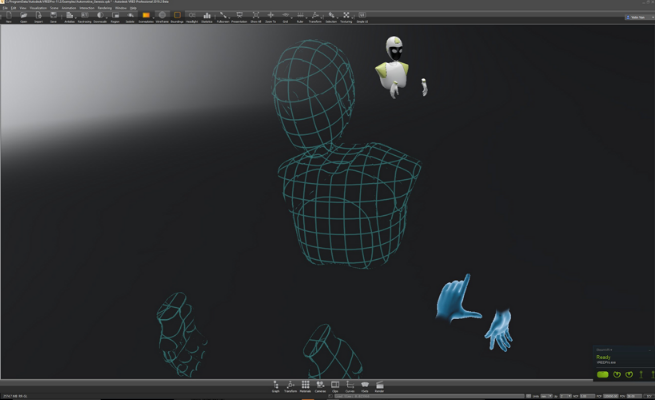Toggle the orange Backplate button
The image size is (655, 400).
[146, 17]
